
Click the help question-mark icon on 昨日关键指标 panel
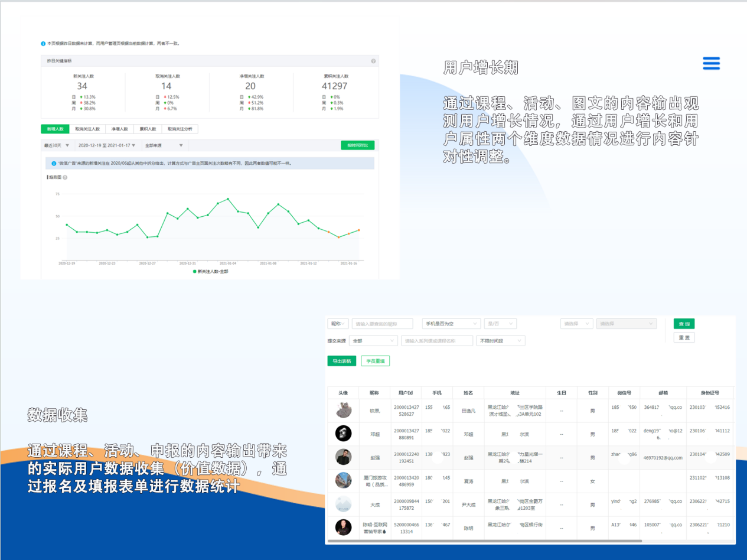point(372,61)
